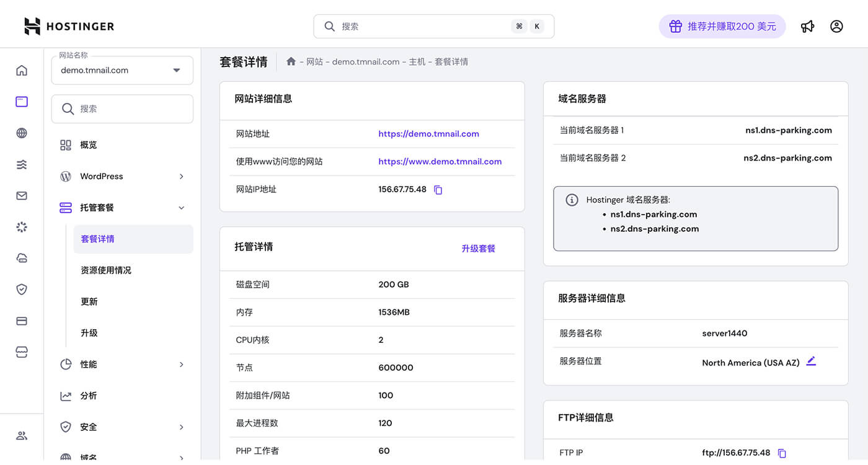Click ns1.dns-parking.com in 当前域名服务器 1 row

click(789, 130)
